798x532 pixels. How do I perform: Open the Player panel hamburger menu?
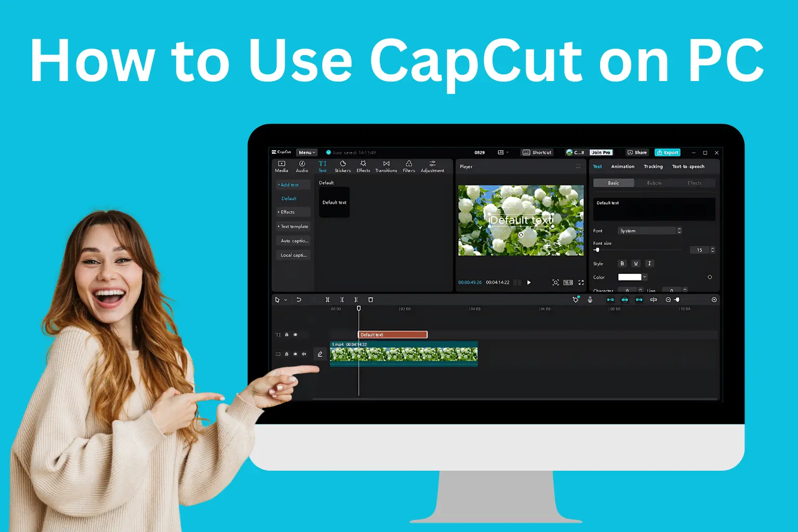578,166
